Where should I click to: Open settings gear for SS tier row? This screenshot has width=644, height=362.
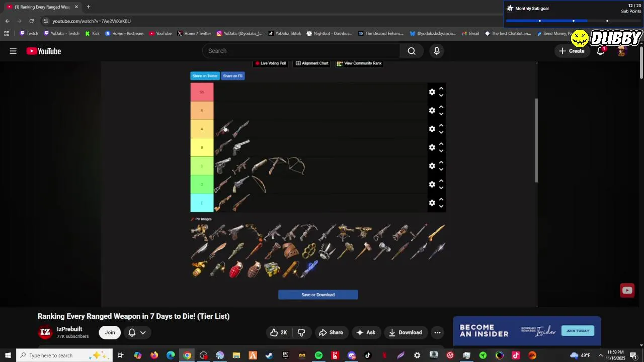432,92
